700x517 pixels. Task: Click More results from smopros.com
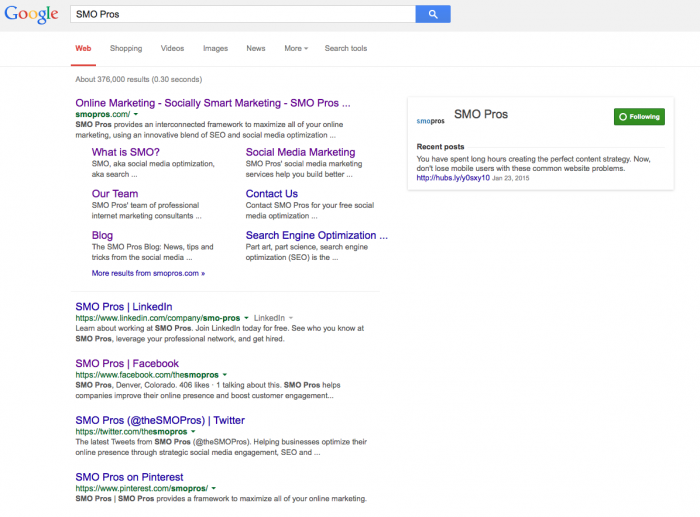coord(148,273)
